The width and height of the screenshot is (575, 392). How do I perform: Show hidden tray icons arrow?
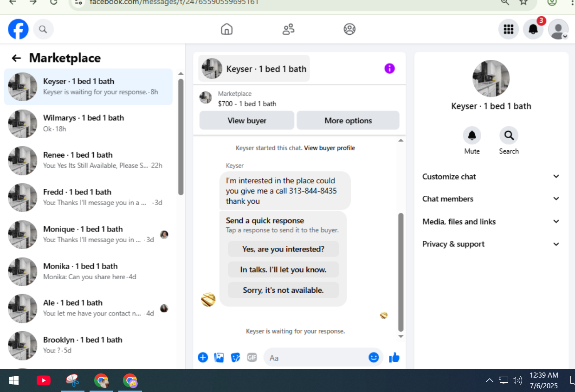(x=489, y=380)
